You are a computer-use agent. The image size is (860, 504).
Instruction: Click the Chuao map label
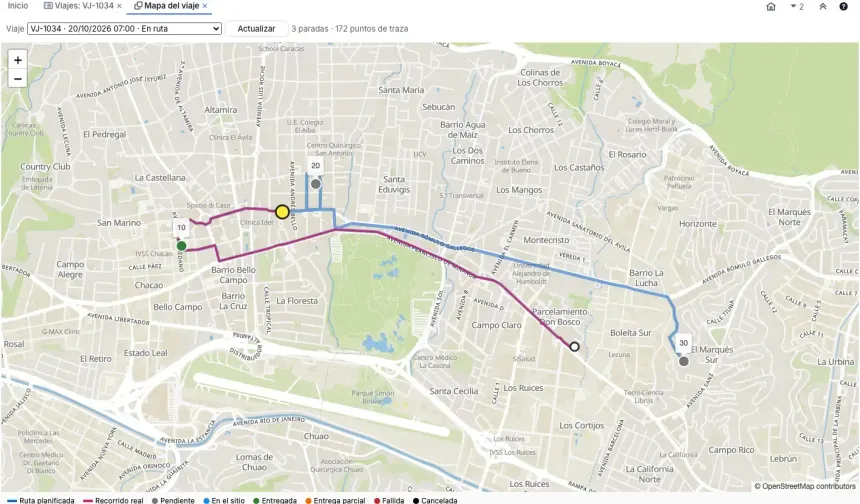[x=316, y=436]
